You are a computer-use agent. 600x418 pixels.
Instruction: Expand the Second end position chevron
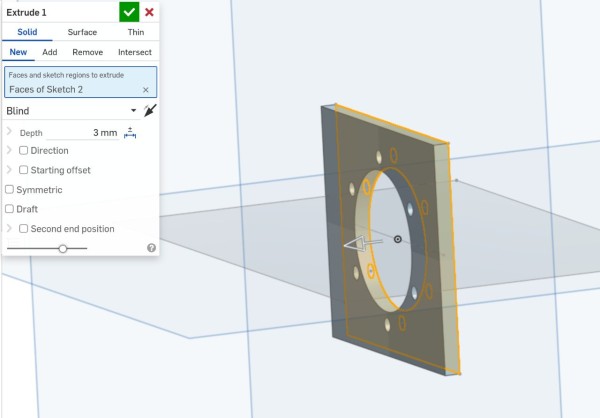coord(9,229)
